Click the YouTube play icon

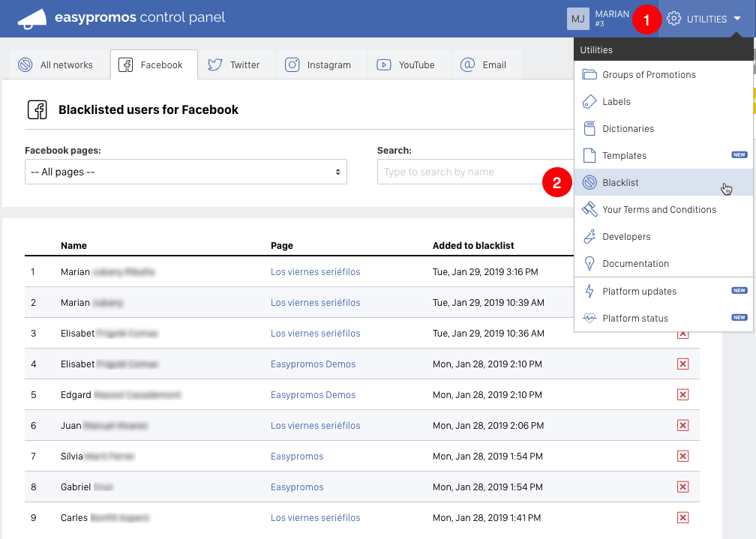point(384,64)
